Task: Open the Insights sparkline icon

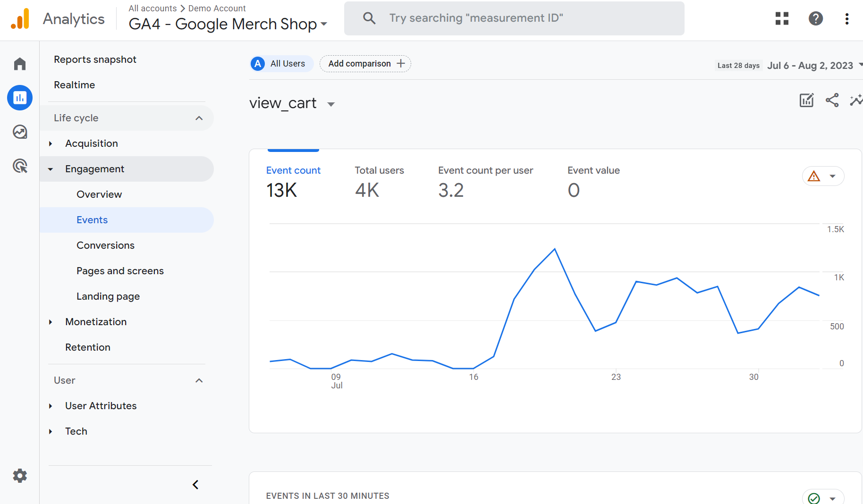Action: pos(856,100)
